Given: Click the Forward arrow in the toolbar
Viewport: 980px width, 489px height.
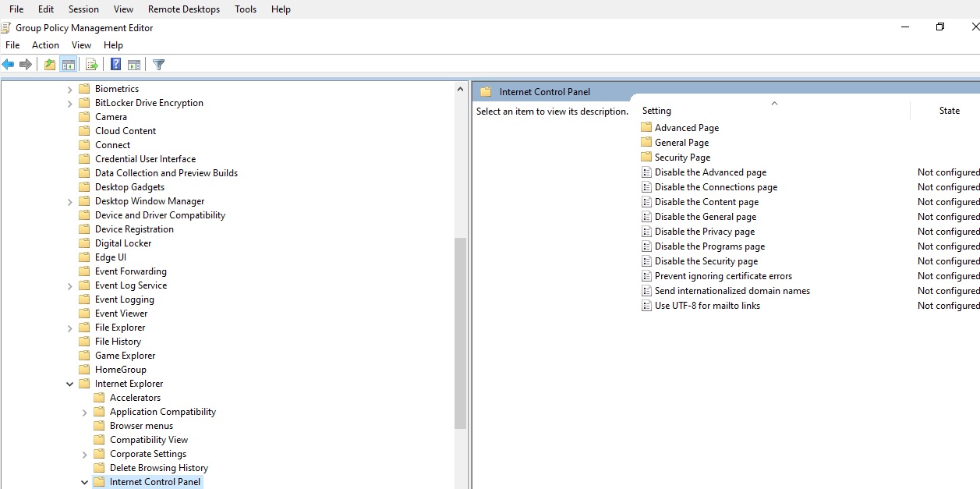Looking at the screenshot, I should pyautogui.click(x=26, y=65).
